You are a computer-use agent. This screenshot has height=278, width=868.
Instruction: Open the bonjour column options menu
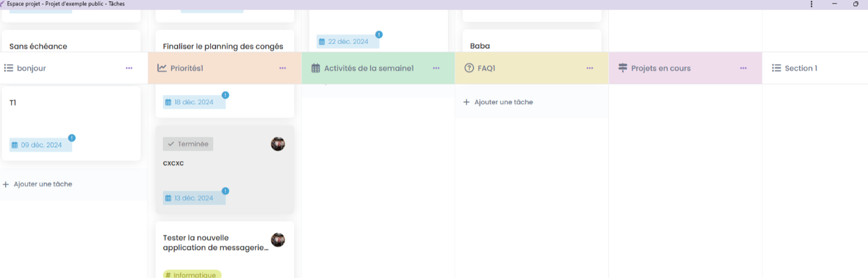[x=129, y=68]
